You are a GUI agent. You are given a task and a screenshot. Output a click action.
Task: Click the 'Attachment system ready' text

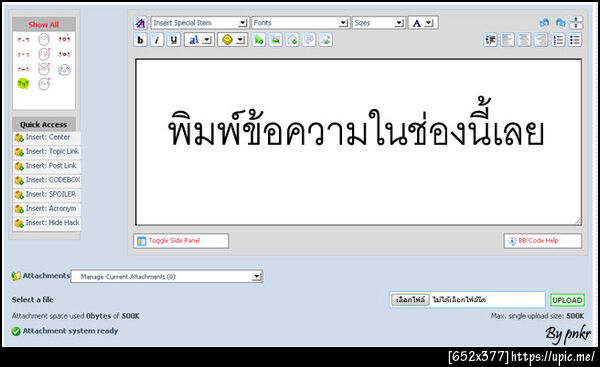[x=70, y=331]
